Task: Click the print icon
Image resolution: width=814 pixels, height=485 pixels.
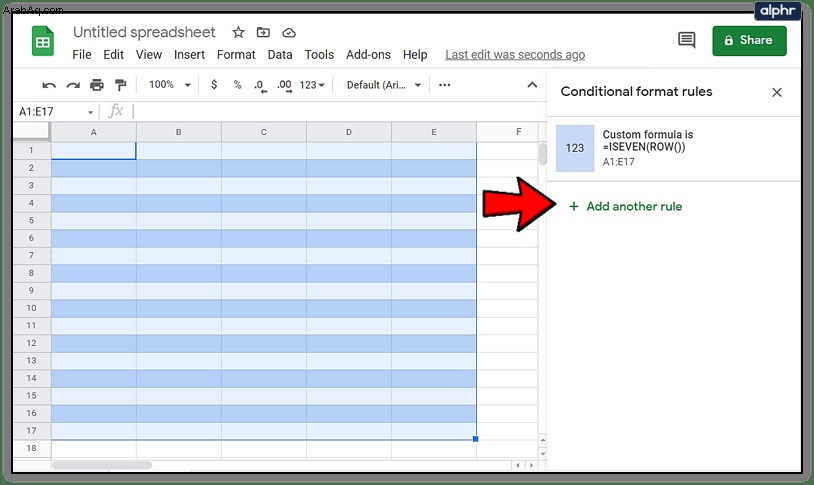Action: 97,85
